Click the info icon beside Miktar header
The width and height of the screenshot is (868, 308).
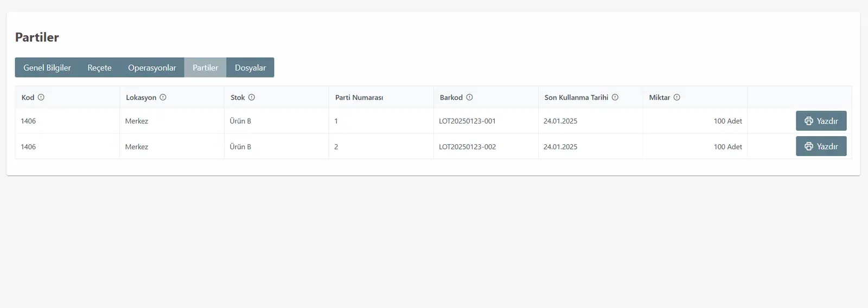[677, 98]
